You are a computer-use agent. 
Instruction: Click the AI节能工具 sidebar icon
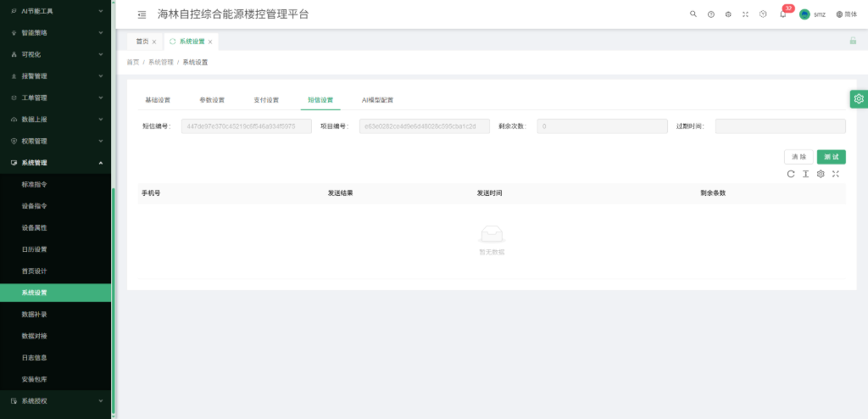pos(14,11)
